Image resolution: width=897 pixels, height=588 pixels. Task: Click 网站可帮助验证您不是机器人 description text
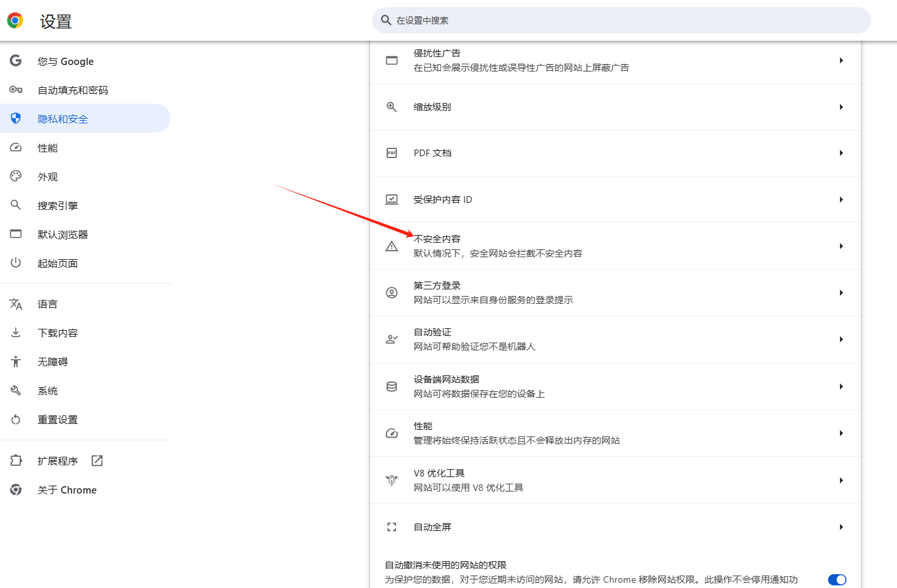pos(474,346)
